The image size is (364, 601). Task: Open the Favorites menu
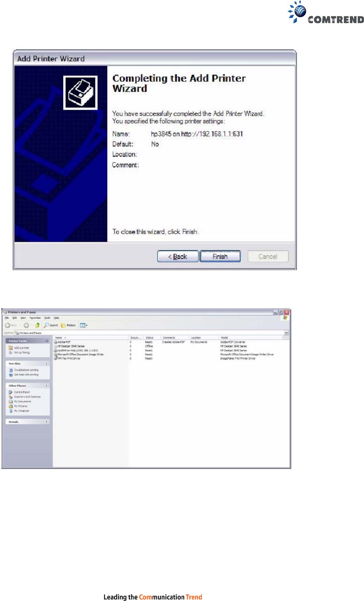[35, 318]
